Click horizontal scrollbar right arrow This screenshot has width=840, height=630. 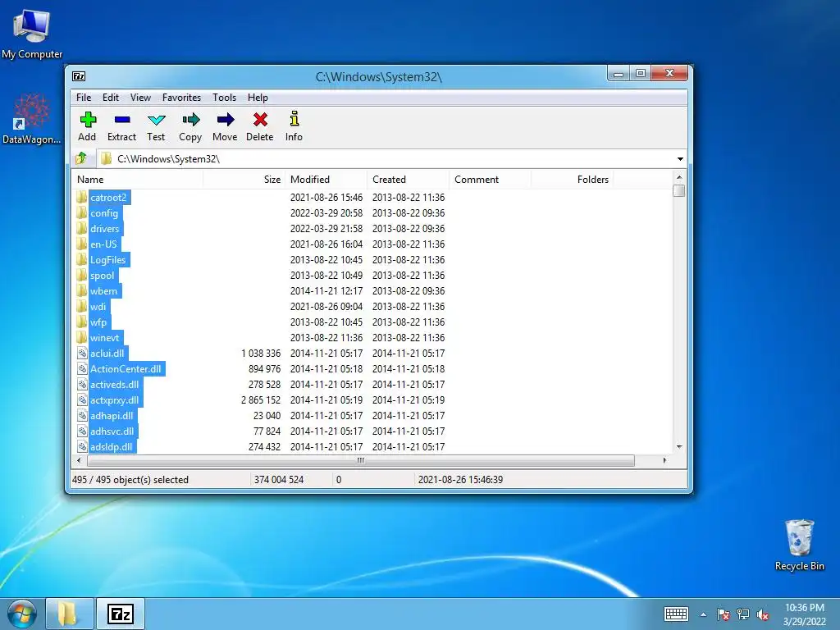coord(664,460)
